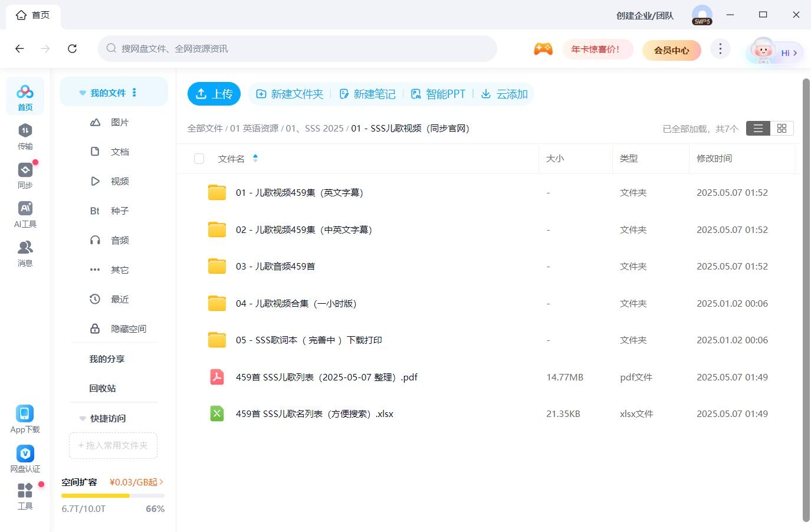Collapse the 快捷访问 section

point(82,418)
